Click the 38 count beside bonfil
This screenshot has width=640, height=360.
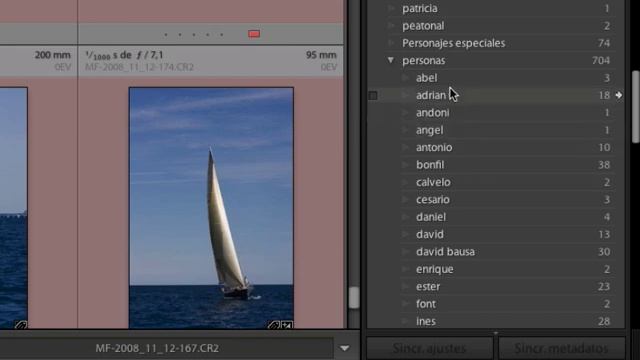[604, 165]
